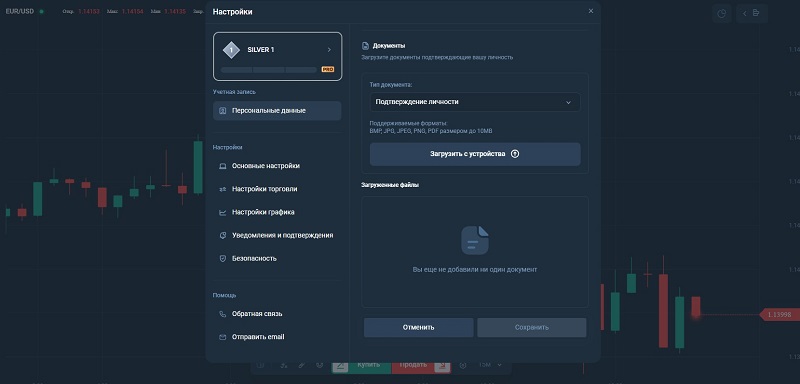Click the laptop icon beside Основные настройки
800x384 pixels.
222,166
